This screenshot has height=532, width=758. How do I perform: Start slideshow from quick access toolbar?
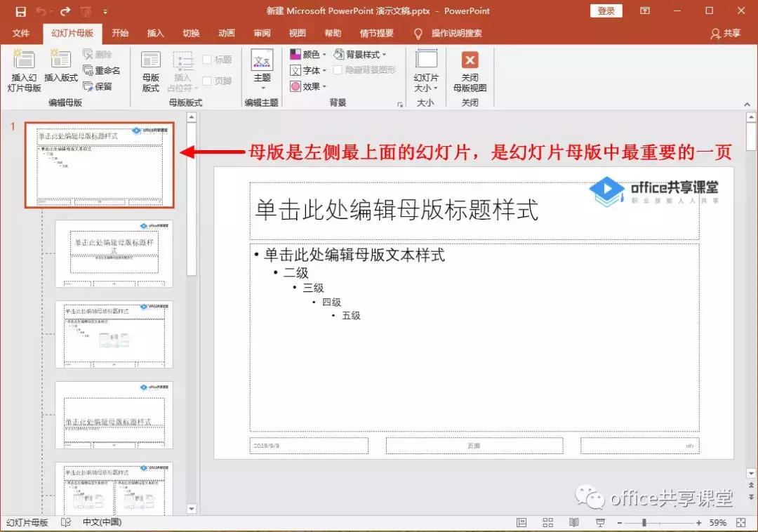tap(86, 11)
